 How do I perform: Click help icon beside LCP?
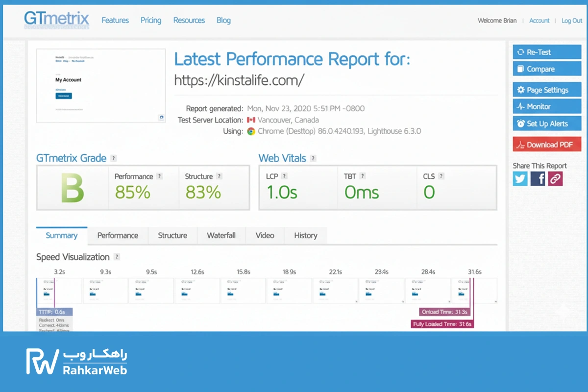[x=284, y=176]
